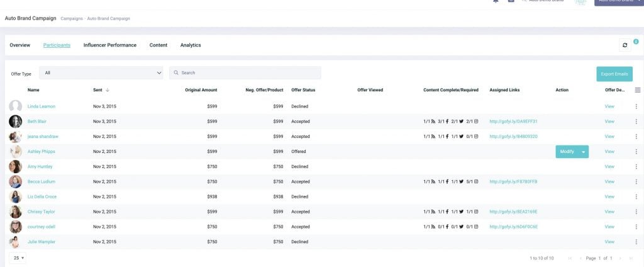The image size is (644, 267).
Task: Click the Instagram icon in Beth Blair's row
Action: [477, 122]
